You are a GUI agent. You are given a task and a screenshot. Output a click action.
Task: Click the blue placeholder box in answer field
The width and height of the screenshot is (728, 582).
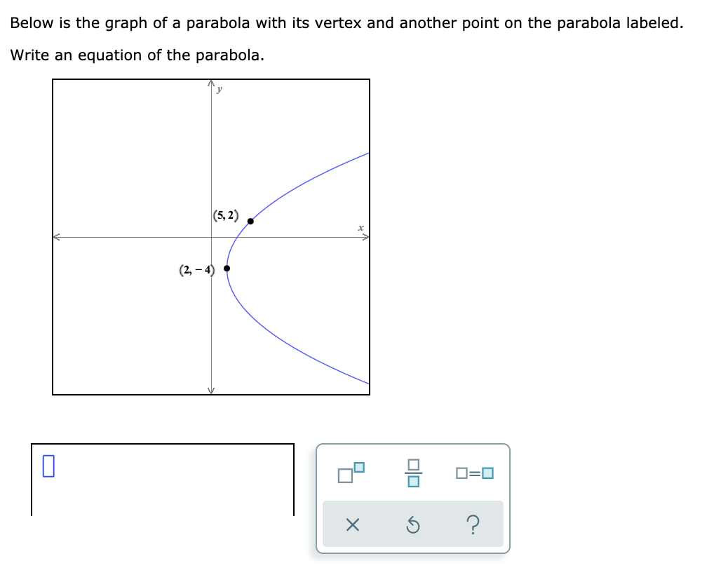(x=48, y=466)
